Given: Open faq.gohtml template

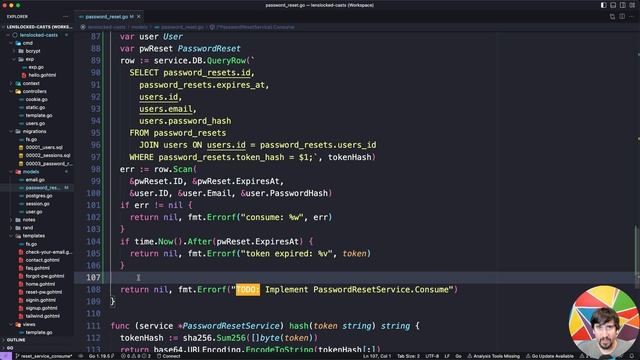Looking at the screenshot, I should click(38, 268).
